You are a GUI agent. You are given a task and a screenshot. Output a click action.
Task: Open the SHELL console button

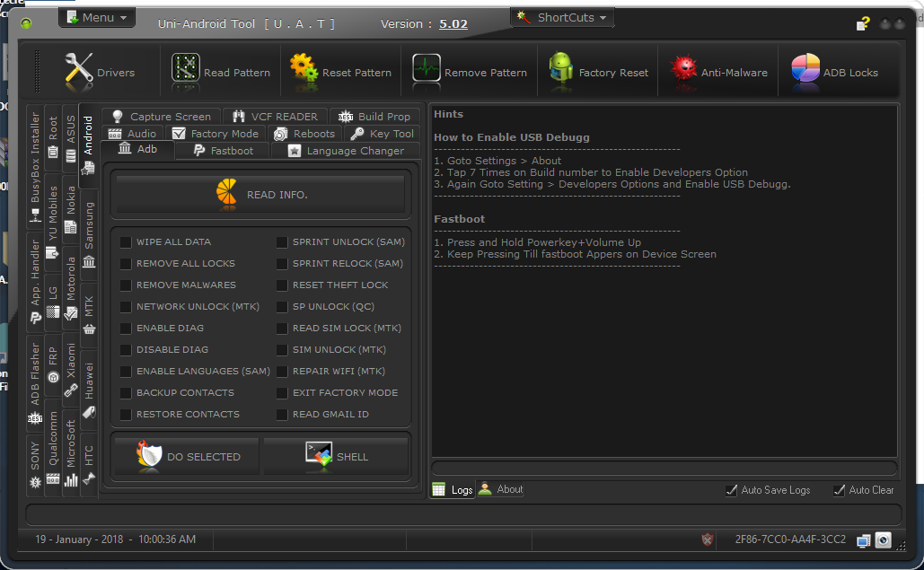pos(336,456)
